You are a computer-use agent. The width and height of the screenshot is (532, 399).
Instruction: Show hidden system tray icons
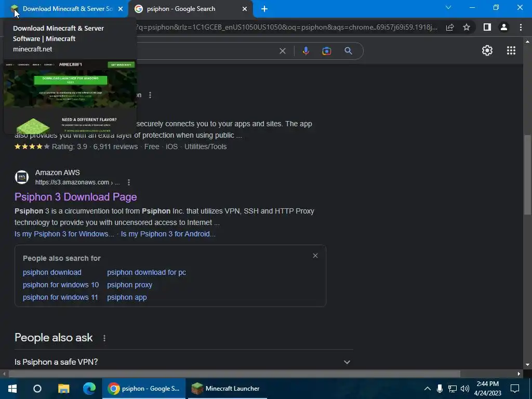(428, 389)
